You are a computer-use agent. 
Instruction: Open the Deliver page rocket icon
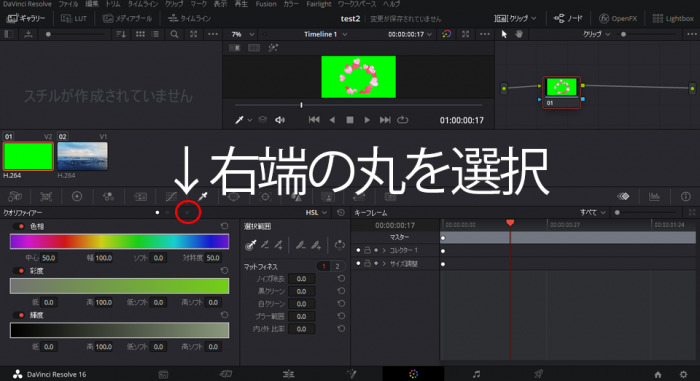(x=539, y=374)
